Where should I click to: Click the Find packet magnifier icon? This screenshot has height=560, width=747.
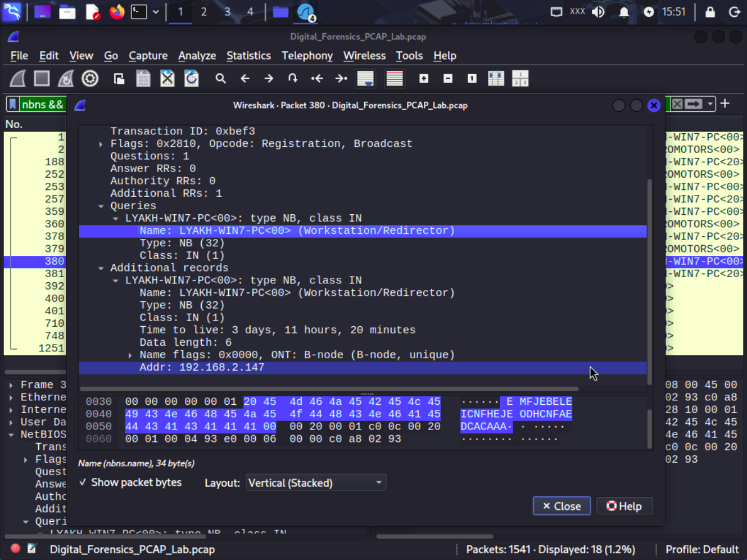(x=220, y=79)
